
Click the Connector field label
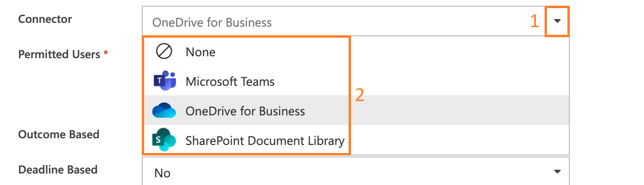point(45,19)
